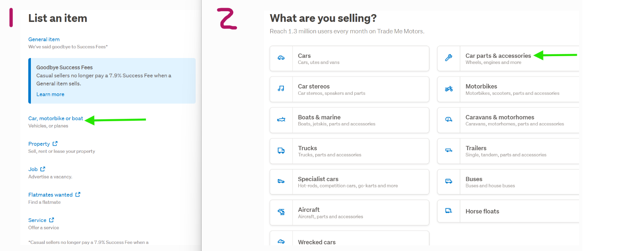
Task: Click the truck icon in Trucks card
Action: click(x=281, y=150)
